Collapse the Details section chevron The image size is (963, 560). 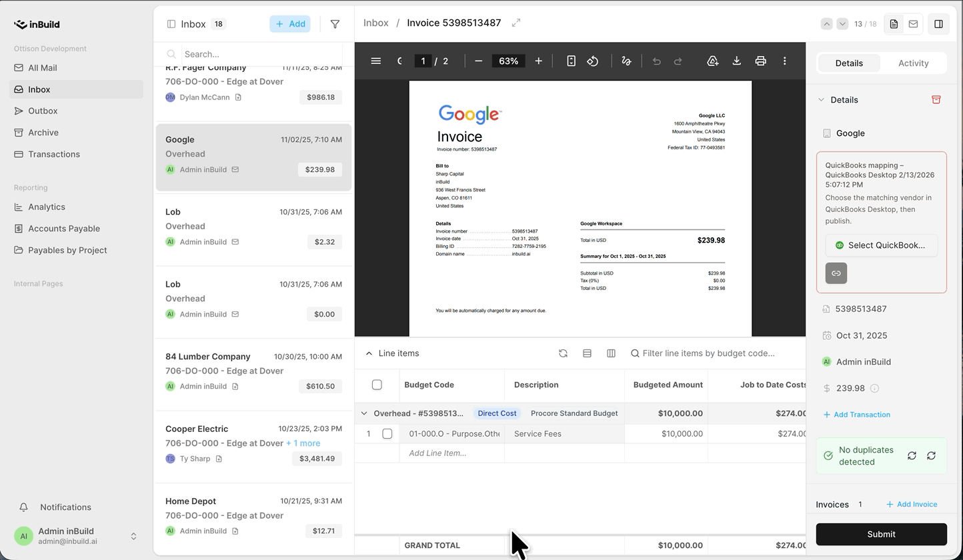[x=821, y=100]
